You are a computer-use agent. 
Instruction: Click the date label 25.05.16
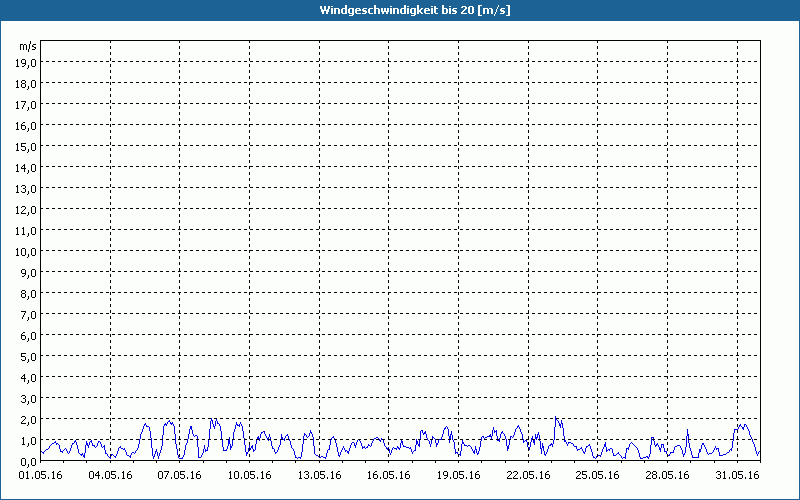[x=597, y=475]
